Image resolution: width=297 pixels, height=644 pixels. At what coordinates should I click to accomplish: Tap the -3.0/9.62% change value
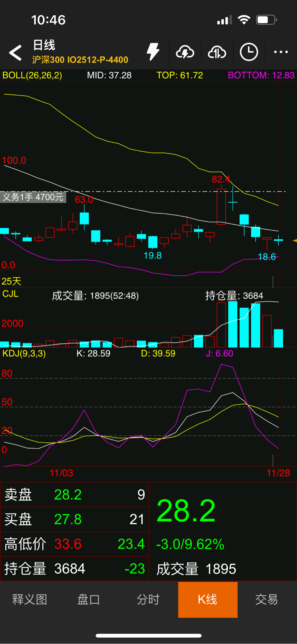coord(190,544)
